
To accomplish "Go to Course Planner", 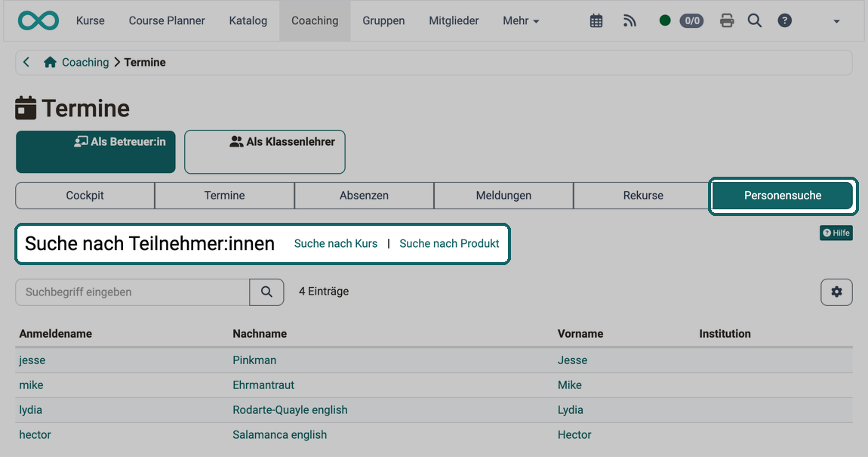I will (167, 20).
